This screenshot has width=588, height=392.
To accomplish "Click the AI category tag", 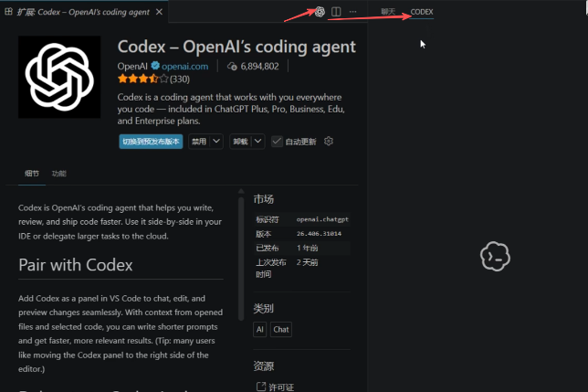I will click(x=260, y=329).
